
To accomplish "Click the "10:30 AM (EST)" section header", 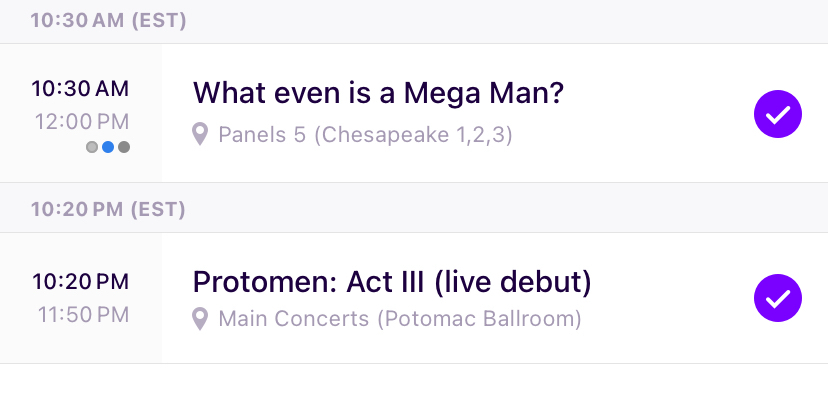I will pos(108,21).
